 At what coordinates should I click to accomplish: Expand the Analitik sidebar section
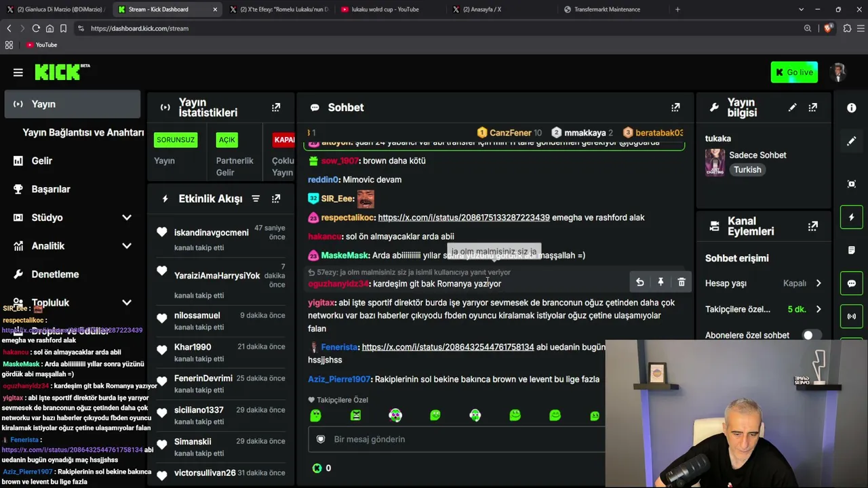(x=127, y=246)
